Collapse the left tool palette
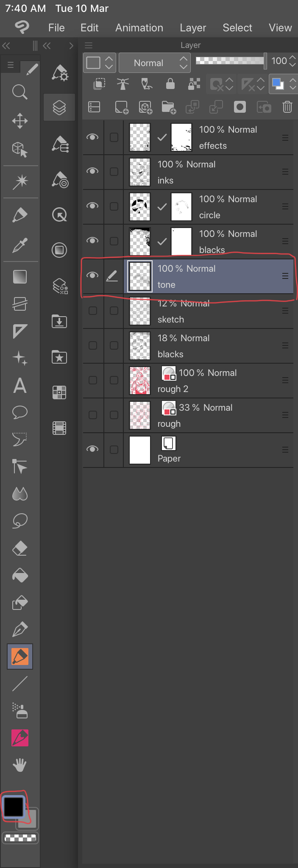Screen dimensions: 298x868 (6, 45)
